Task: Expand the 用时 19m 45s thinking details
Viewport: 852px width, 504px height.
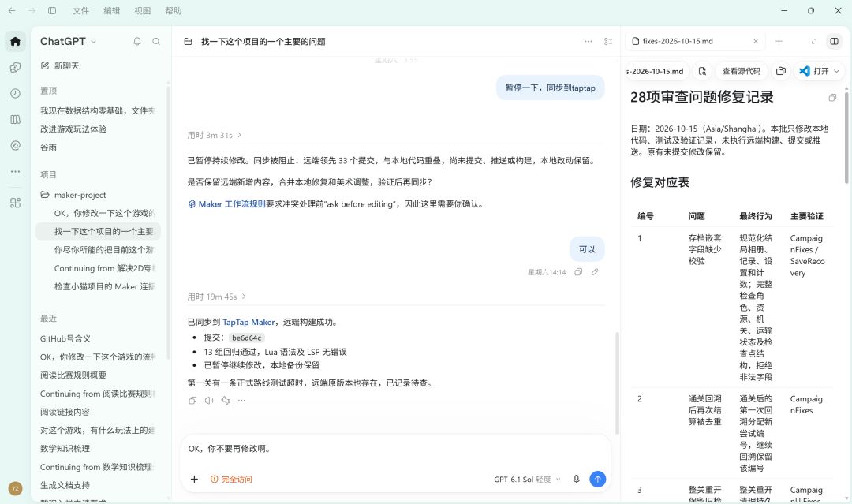Action: point(217,297)
